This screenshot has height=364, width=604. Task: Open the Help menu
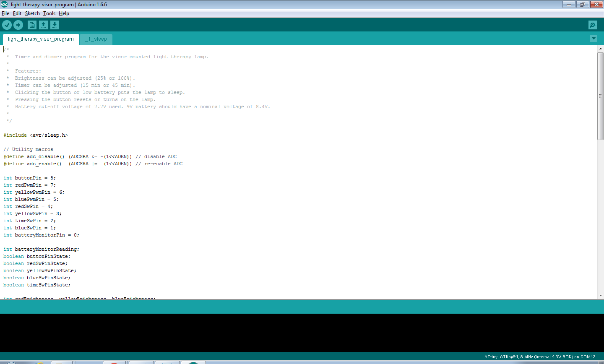[x=64, y=13]
